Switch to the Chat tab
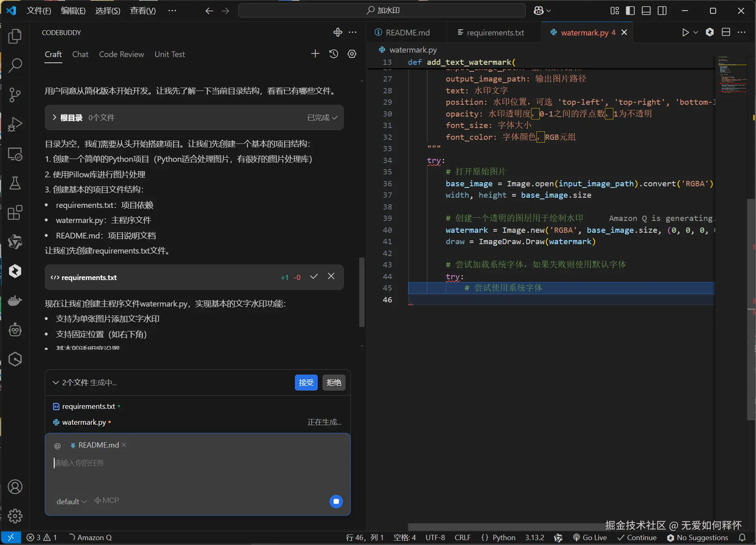The image size is (756, 545). coord(80,54)
